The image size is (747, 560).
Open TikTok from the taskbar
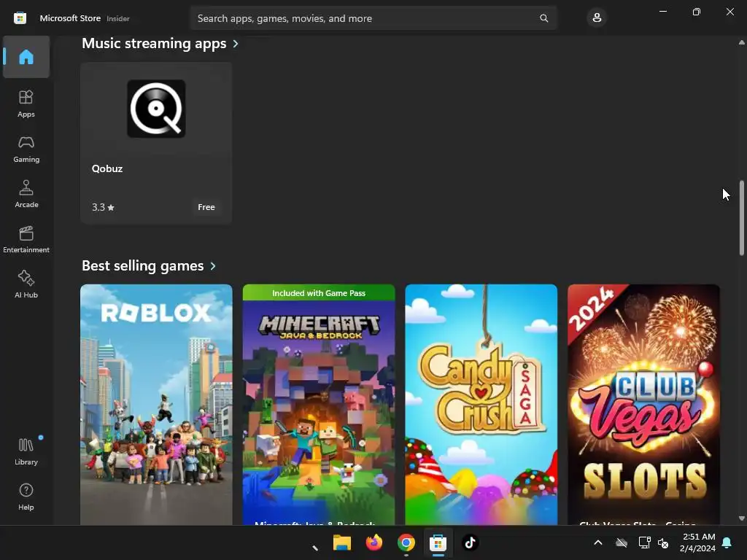(470, 542)
